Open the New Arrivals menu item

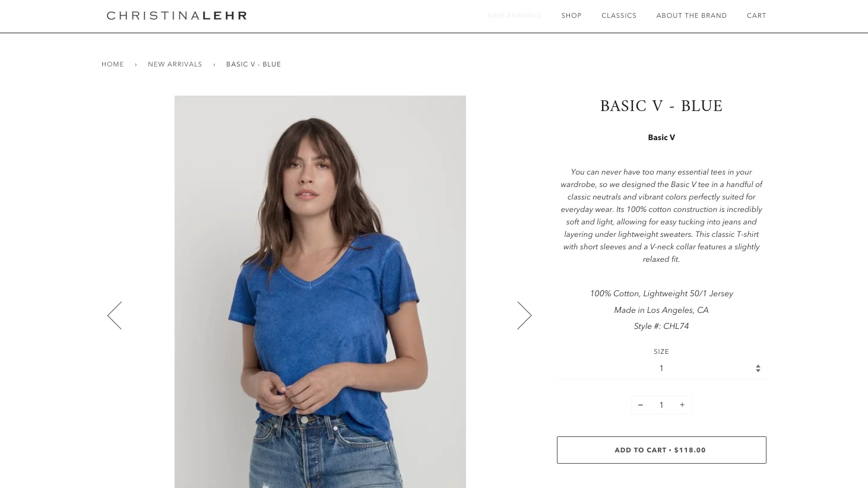pyautogui.click(x=514, y=15)
